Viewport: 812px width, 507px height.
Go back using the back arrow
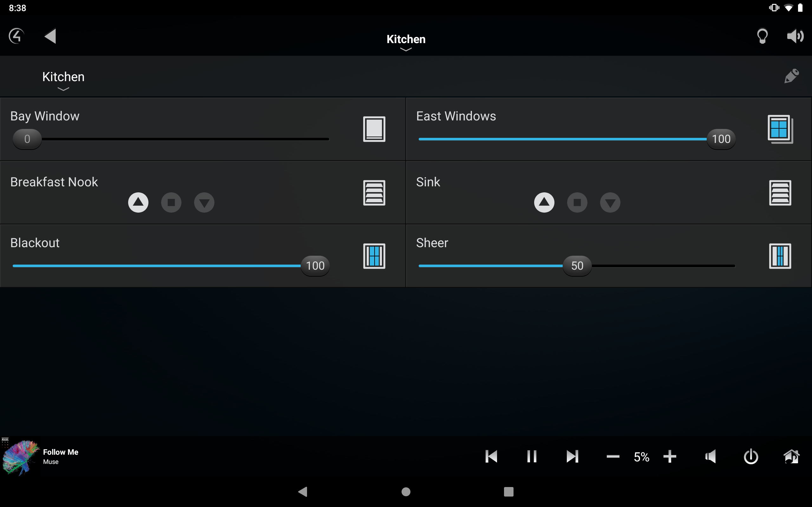coord(50,36)
